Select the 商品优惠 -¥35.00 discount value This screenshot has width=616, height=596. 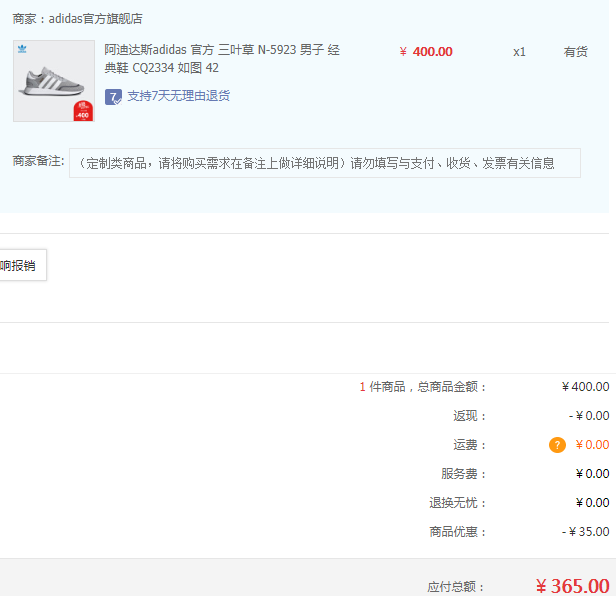point(585,532)
